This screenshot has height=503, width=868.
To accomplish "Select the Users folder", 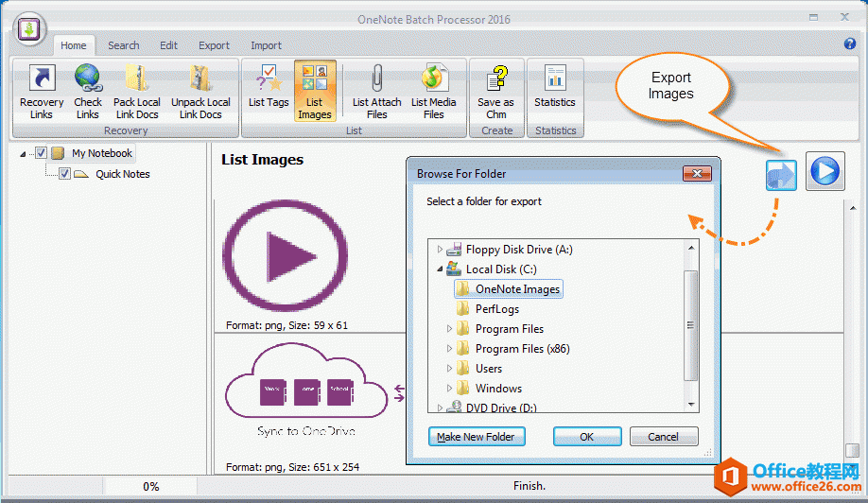I will point(479,369).
